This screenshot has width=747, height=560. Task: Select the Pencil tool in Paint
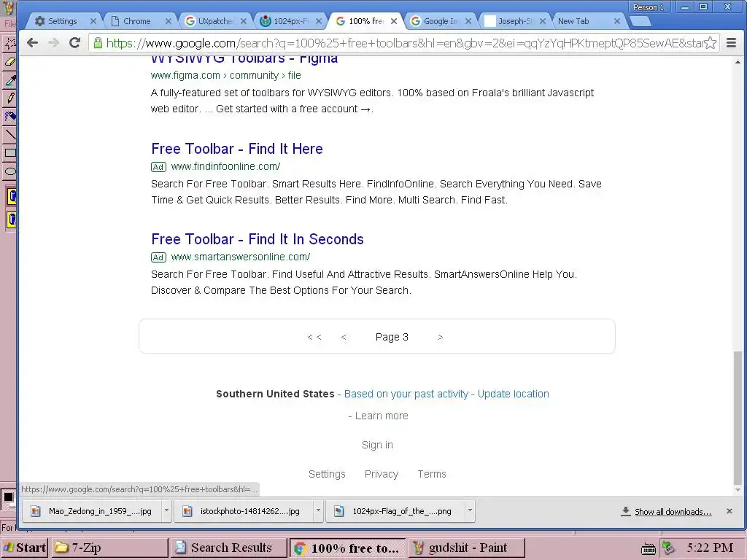(x=9, y=98)
